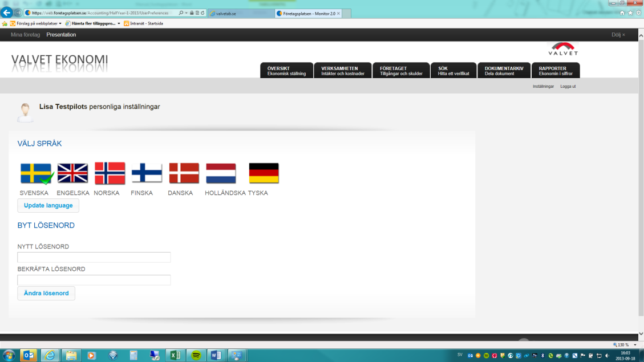Go back with the browser back arrow
Viewport: 644px width, 362px height.
point(7,13)
